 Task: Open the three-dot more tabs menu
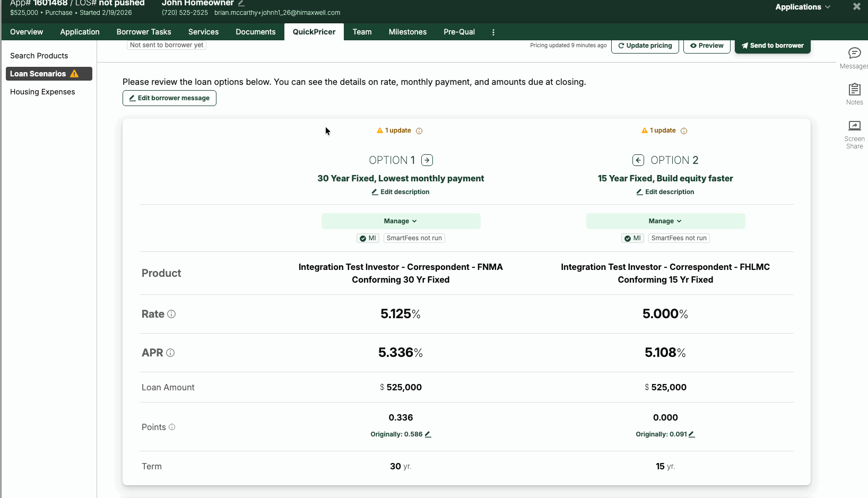493,32
